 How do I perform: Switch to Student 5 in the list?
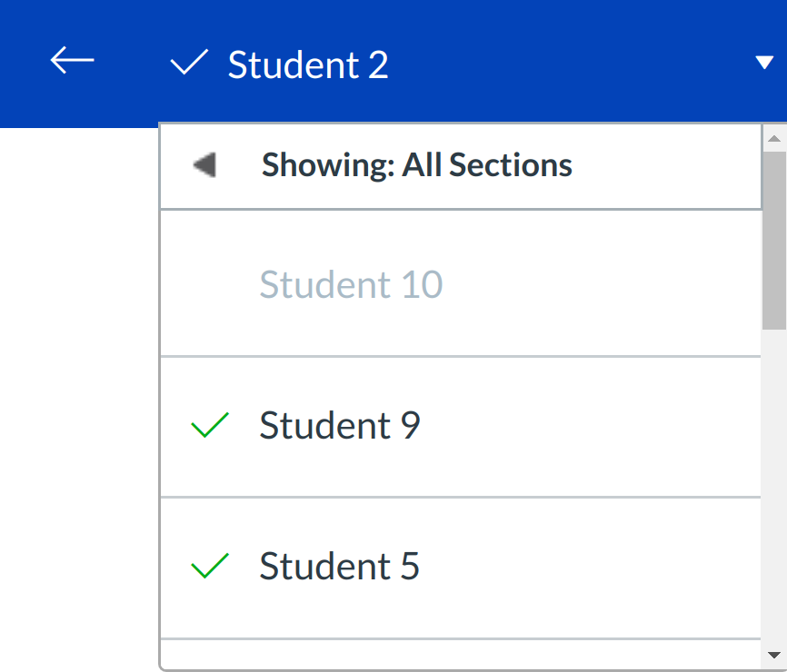tap(340, 567)
